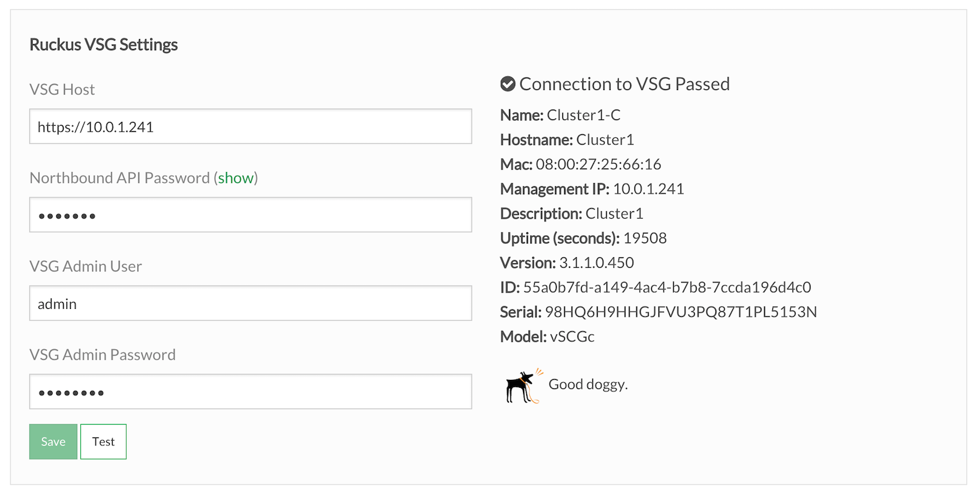This screenshot has height=495, width=980.
Task: Save the VSG settings
Action: click(x=53, y=442)
